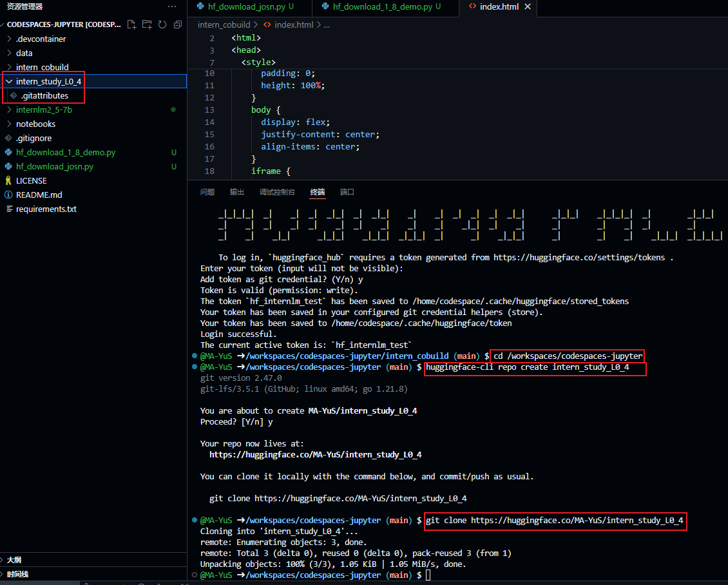The image size is (728, 585).
Task: Open the 问题 problems panel tab
Action: (207, 192)
